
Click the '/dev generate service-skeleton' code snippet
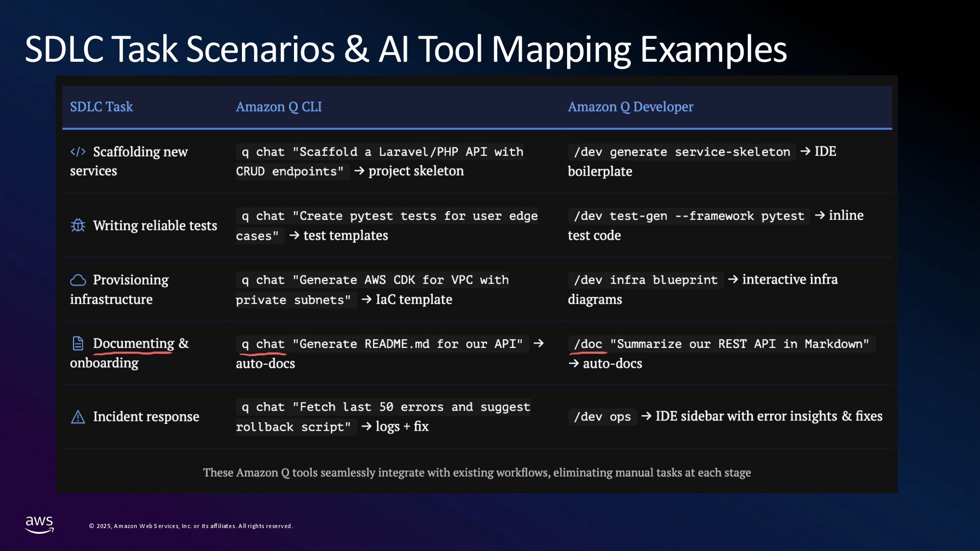[x=681, y=152]
